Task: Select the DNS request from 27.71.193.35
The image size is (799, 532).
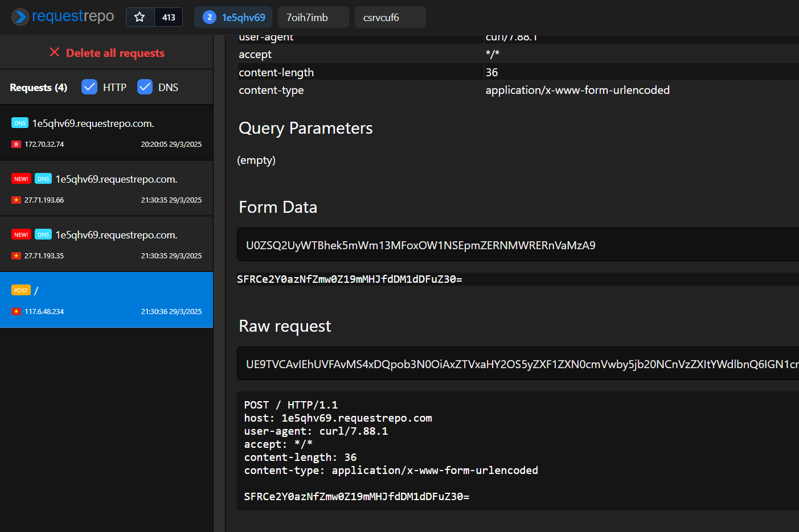Action: (x=106, y=244)
